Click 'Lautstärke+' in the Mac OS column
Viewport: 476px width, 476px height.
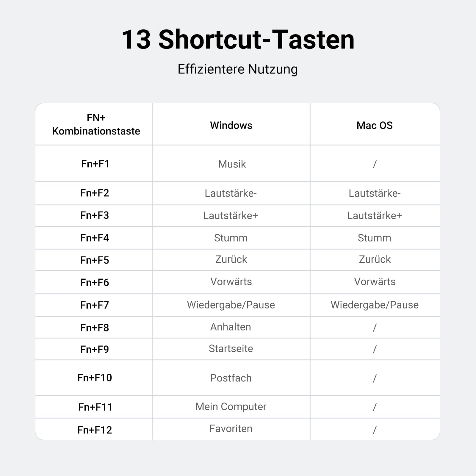point(375,215)
